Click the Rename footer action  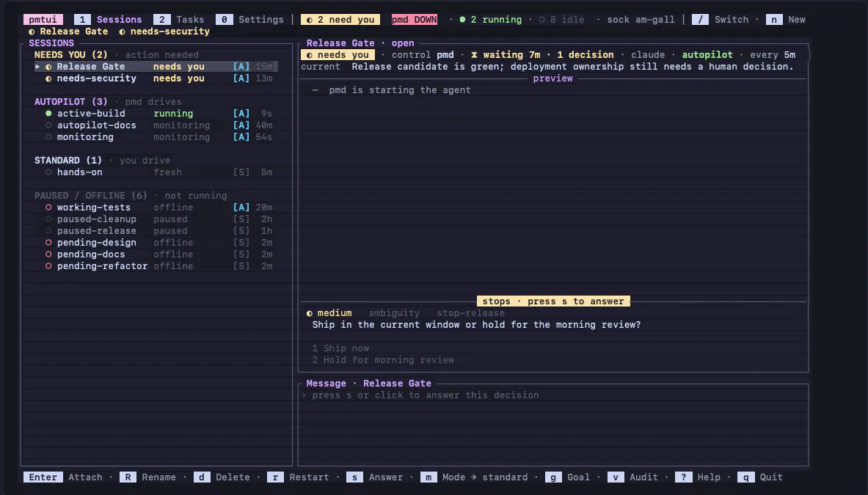pos(147,477)
